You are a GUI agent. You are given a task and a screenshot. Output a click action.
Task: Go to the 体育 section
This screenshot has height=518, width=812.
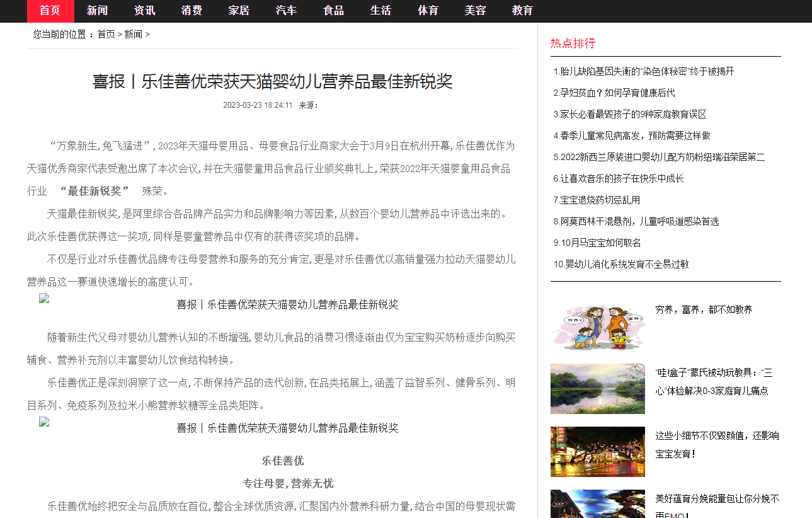click(x=428, y=11)
